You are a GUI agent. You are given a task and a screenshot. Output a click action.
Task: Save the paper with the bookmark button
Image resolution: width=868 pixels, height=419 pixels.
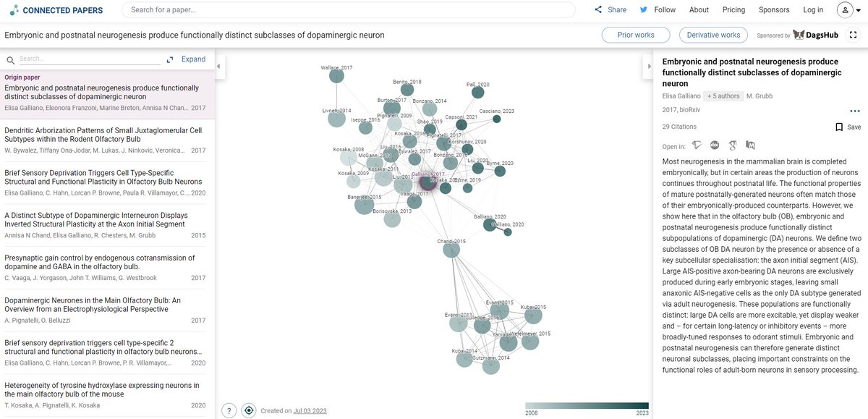(846, 126)
